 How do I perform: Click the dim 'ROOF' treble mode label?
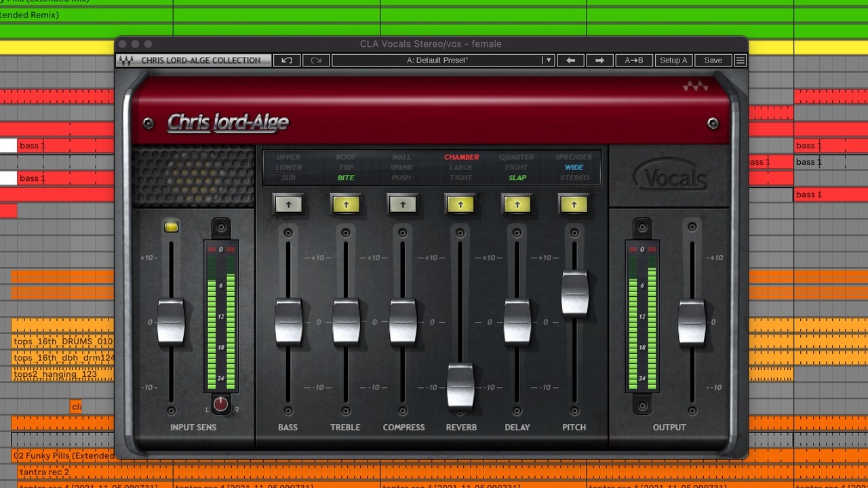346,157
